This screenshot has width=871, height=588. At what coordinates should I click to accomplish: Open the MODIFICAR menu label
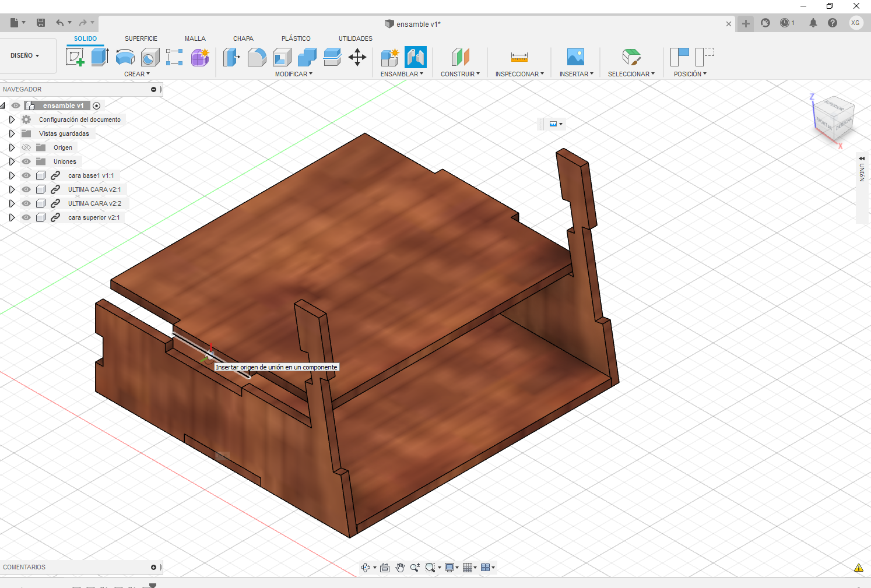[293, 74]
